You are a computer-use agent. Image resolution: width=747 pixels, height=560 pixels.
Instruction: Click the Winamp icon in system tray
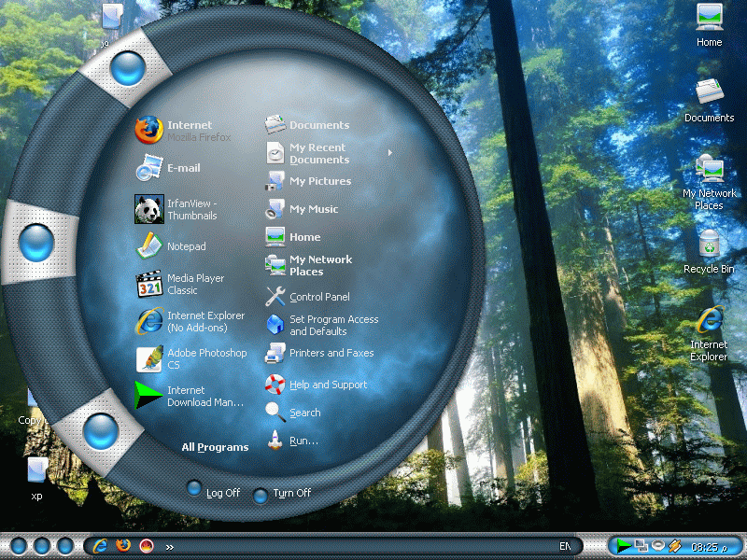pyautogui.click(x=673, y=546)
